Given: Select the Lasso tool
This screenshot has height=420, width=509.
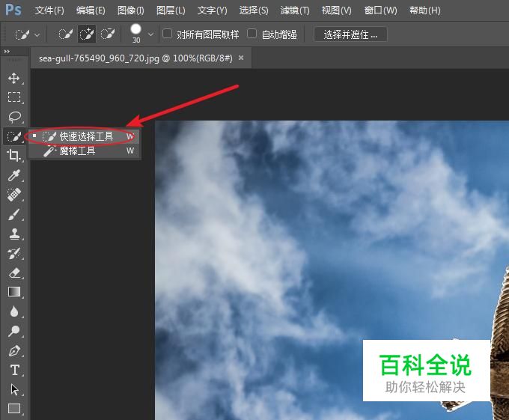Looking at the screenshot, I should click(x=14, y=117).
